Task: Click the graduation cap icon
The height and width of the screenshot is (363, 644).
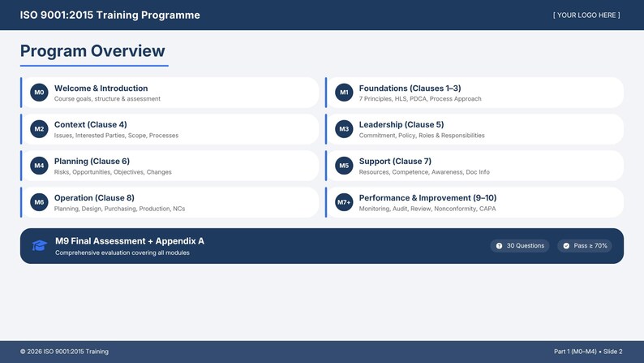Action: point(40,246)
